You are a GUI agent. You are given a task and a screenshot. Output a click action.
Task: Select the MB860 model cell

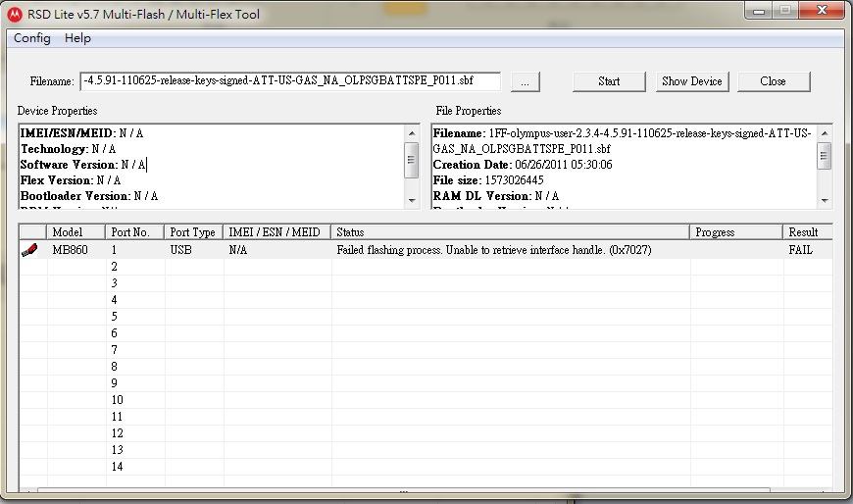click(71, 250)
